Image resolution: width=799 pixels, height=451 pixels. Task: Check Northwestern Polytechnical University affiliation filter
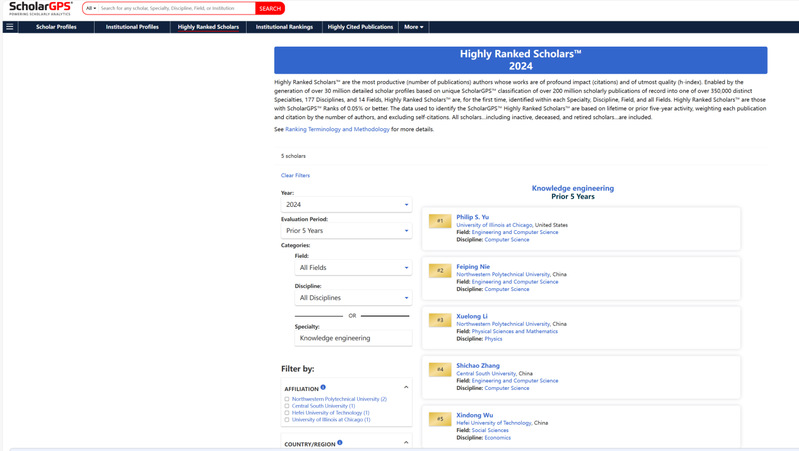coord(287,399)
